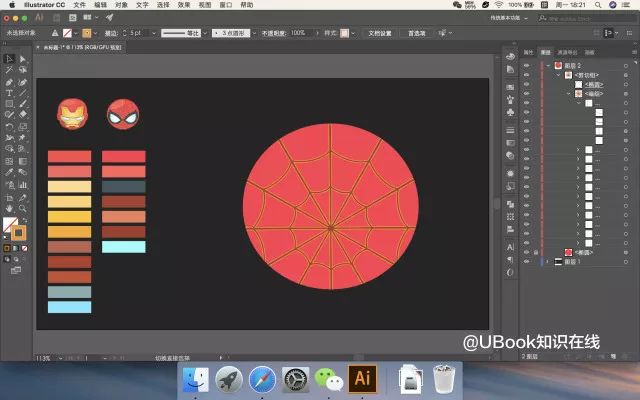Select the Type tool
The image size is (640, 400).
[x=9, y=93]
